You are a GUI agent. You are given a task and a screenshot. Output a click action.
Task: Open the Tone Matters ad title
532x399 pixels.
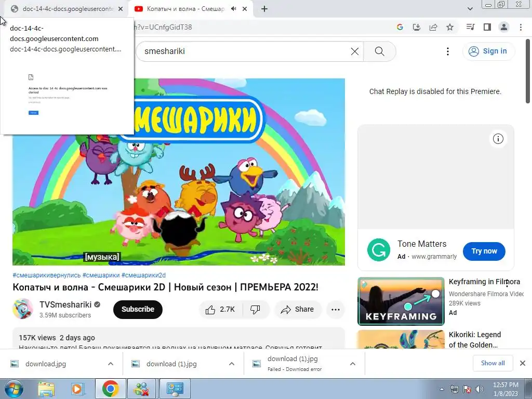422,244
